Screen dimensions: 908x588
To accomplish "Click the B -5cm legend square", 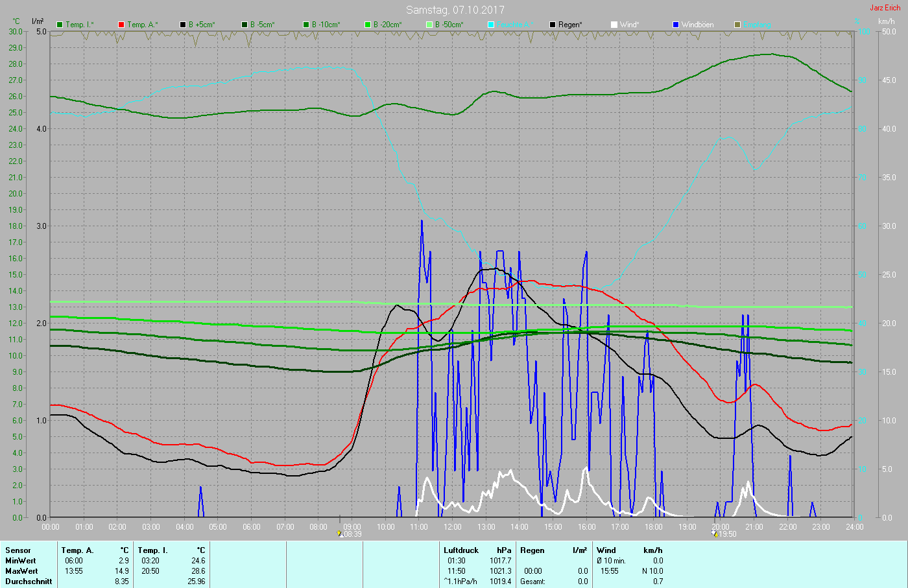I will click(245, 25).
